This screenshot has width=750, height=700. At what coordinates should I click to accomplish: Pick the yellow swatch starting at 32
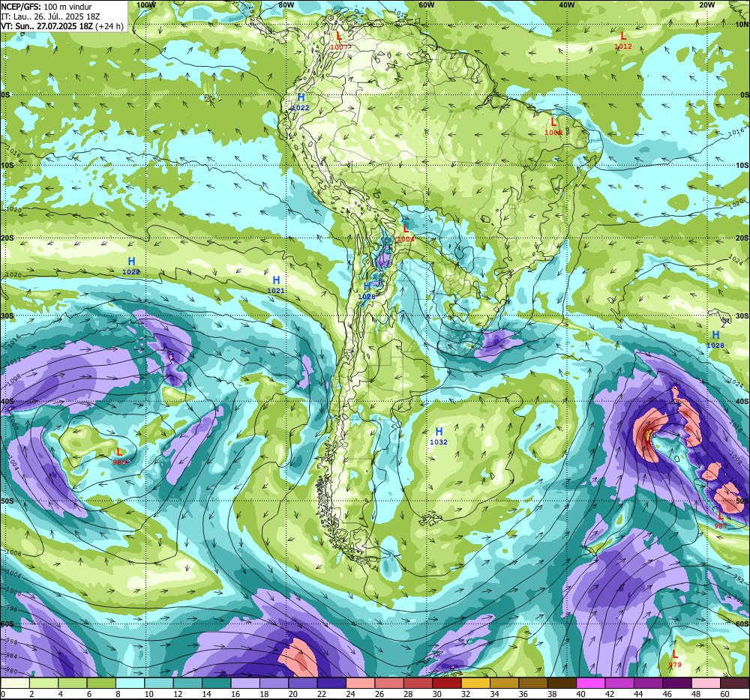tap(476, 684)
